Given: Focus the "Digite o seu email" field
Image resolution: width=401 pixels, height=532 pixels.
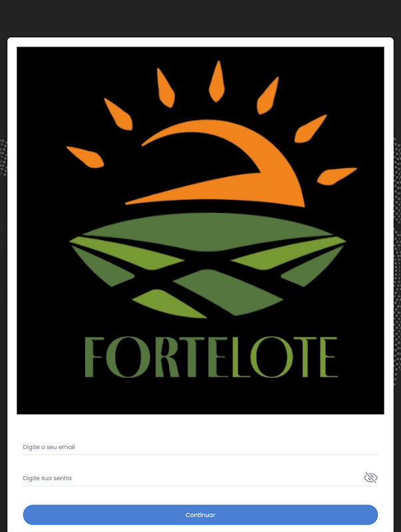Looking at the screenshot, I should [x=200, y=447].
